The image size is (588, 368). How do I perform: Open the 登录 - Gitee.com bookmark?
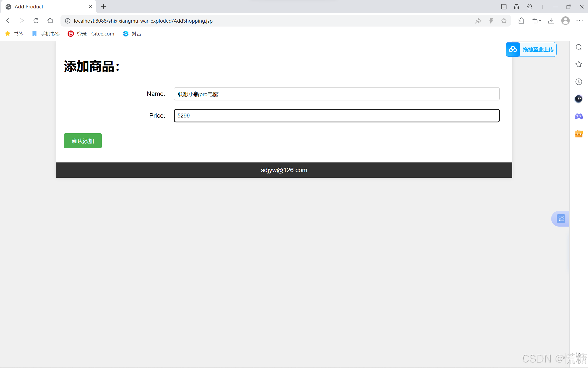[91, 34]
